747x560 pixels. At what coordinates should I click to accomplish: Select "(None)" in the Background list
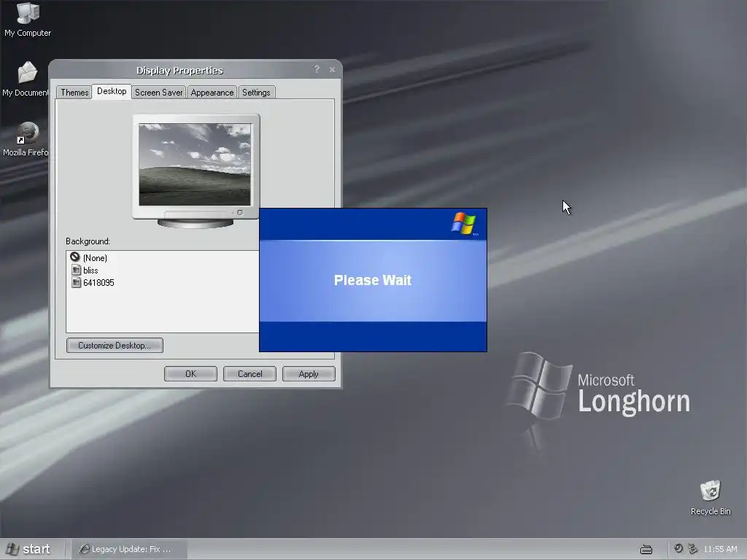95,258
